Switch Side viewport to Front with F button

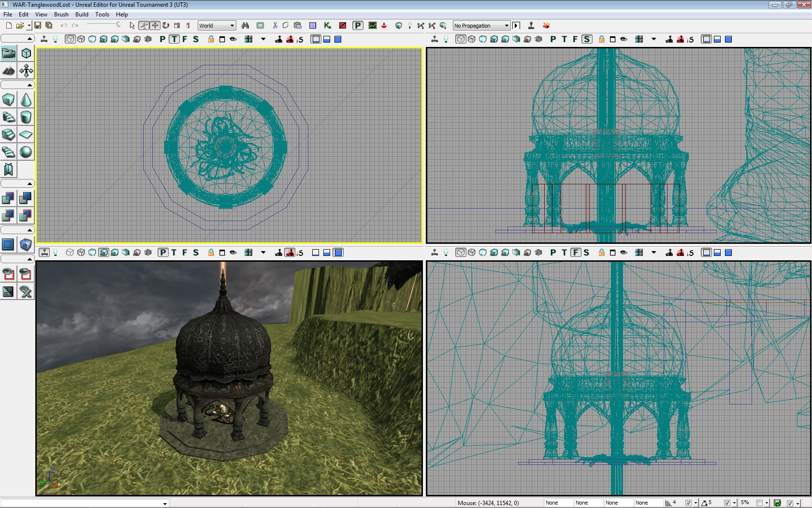(x=575, y=39)
